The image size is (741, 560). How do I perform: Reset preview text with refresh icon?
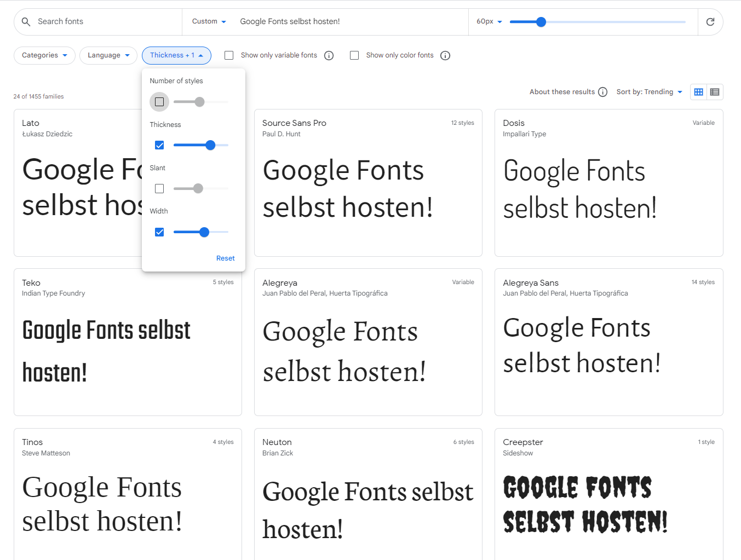(x=710, y=22)
